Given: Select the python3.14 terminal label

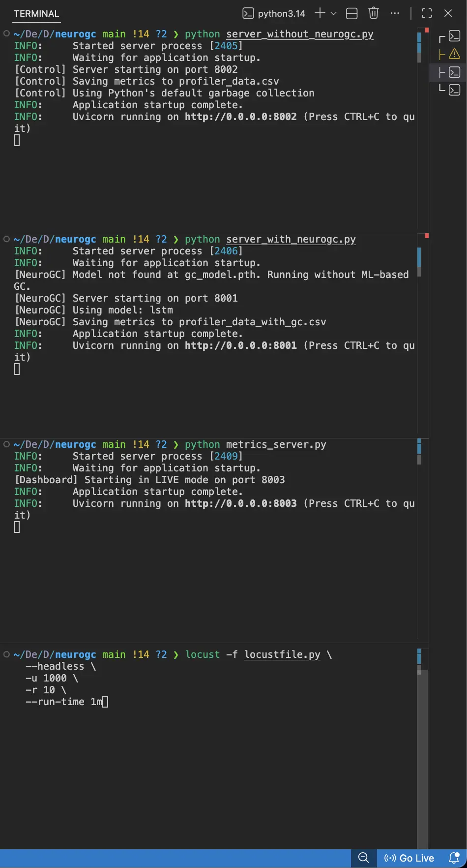Looking at the screenshot, I should [274, 13].
